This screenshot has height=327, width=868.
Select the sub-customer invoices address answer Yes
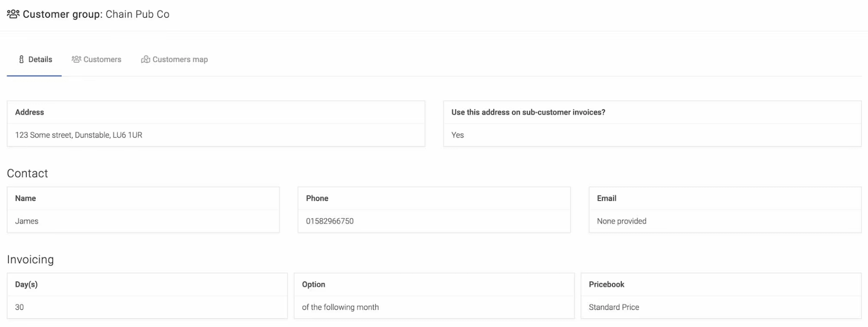(457, 135)
